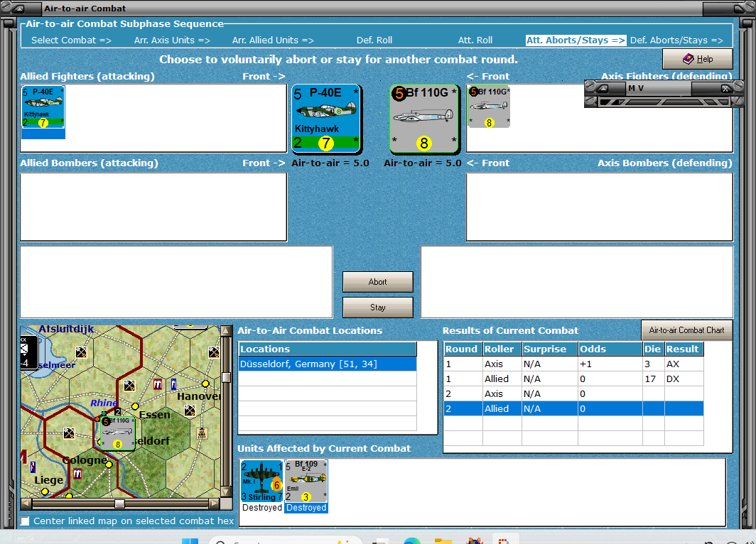Click the large Bf 110G front fighter counter
Image resolution: width=756 pixels, height=544 pixels.
tap(424, 119)
